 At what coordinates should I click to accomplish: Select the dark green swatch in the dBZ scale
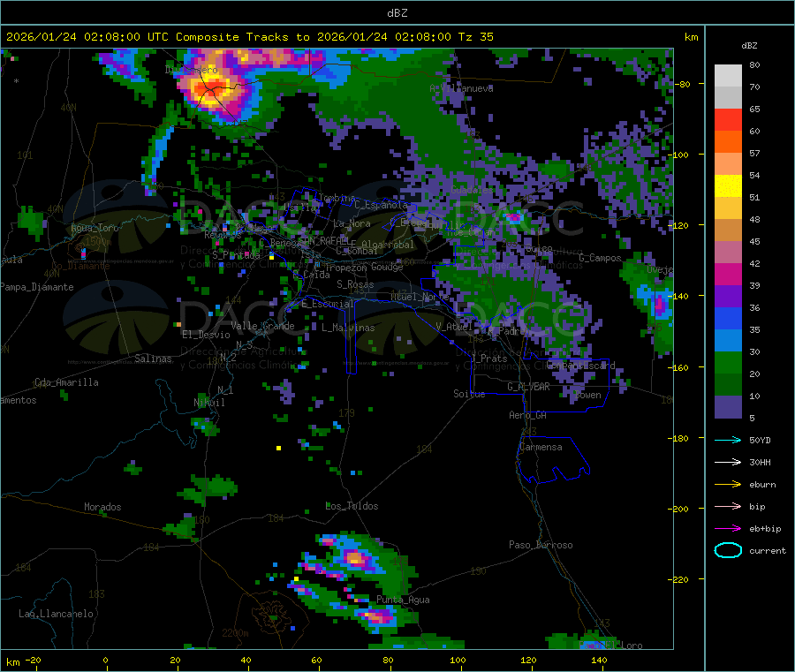(x=728, y=385)
